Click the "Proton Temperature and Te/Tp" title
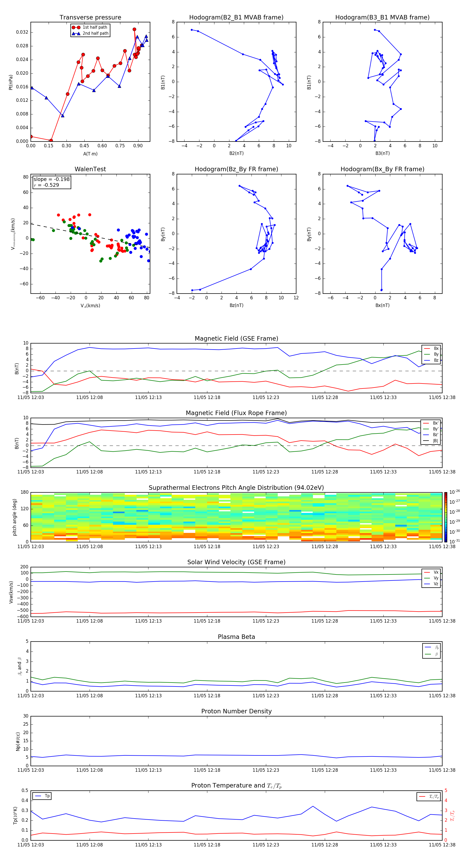Viewport: 473px width, 868px height. pyautogui.click(x=236, y=786)
